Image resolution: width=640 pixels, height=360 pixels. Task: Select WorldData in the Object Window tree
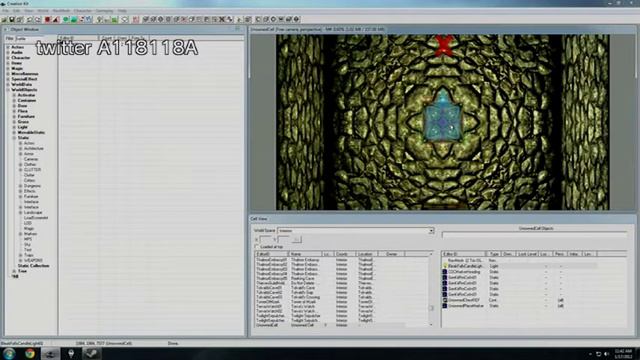point(22,84)
